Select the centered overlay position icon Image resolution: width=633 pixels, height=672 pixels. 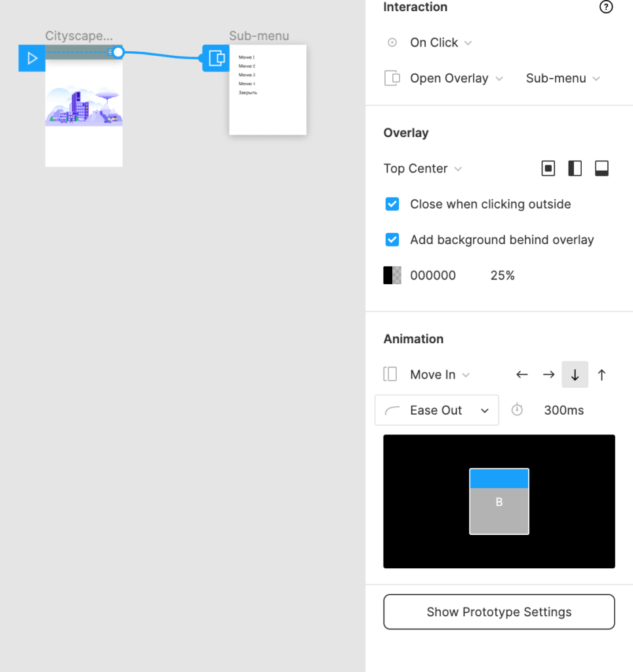tap(548, 169)
